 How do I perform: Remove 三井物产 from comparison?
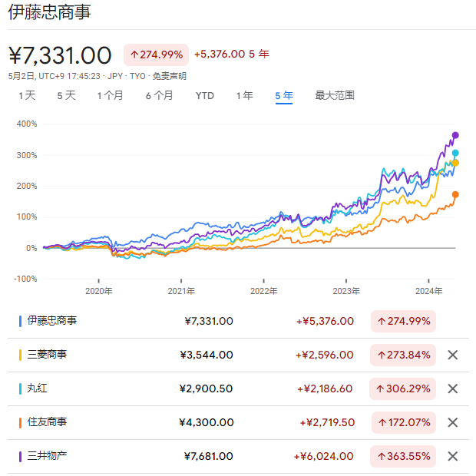click(x=452, y=456)
